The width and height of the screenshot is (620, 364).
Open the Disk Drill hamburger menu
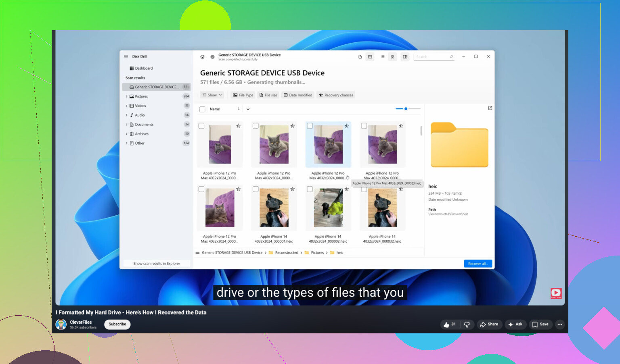126,56
